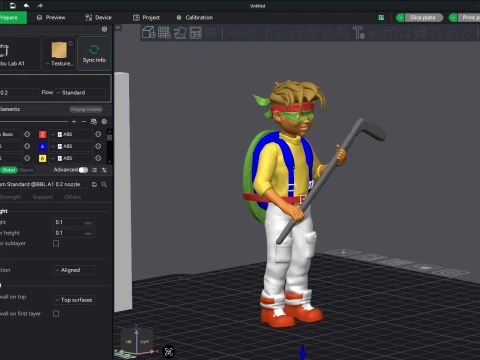This screenshot has height=360, width=480.
Task: Edit the blue filament 4 ABS preset
Action: (98, 146)
